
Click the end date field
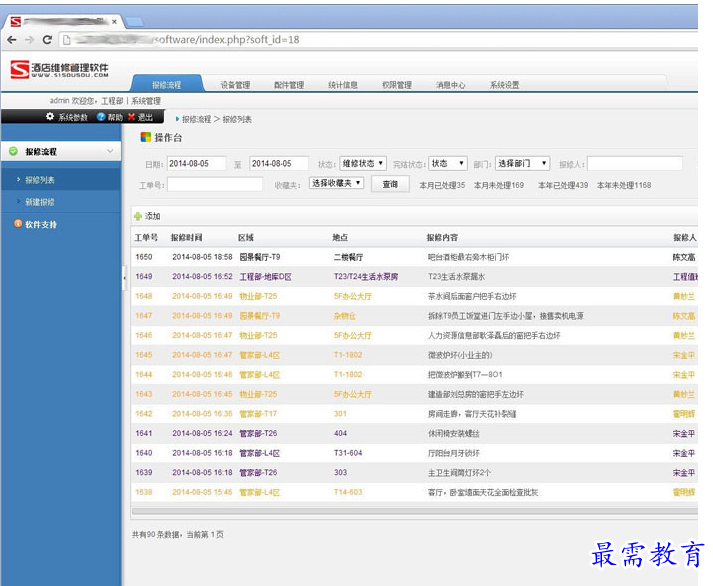pos(279,163)
